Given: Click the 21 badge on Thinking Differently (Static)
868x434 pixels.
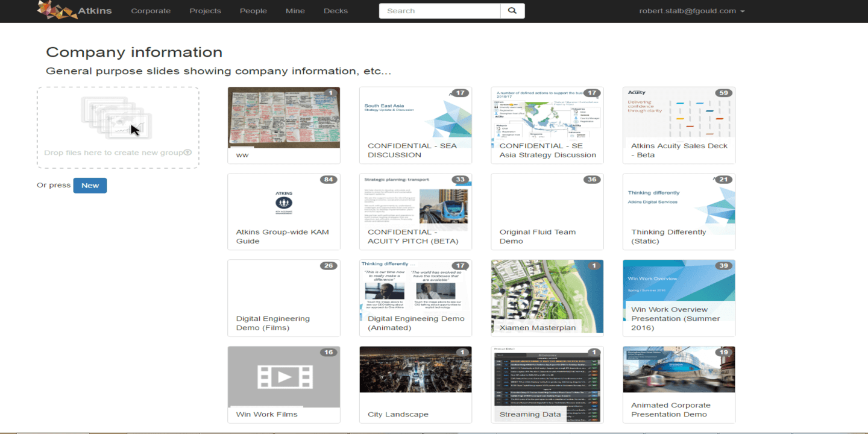Looking at the screenshot, I should pyautogui.click(x=723, y=180).
